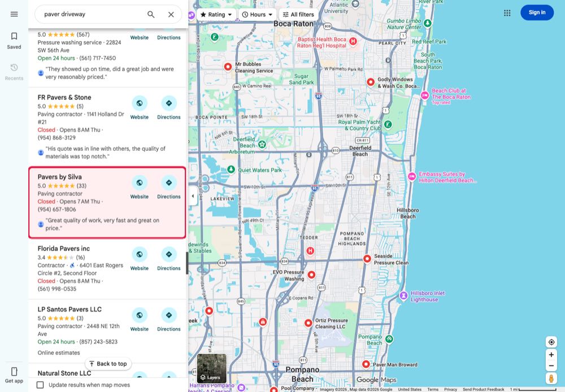Click the Terms link in map footer
This screenshot has height=392, width=565.
[x=433, y=390]
